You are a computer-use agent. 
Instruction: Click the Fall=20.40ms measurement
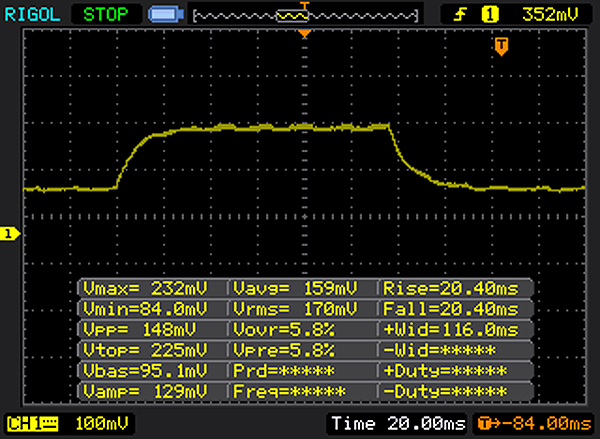(x=451, y=309)
